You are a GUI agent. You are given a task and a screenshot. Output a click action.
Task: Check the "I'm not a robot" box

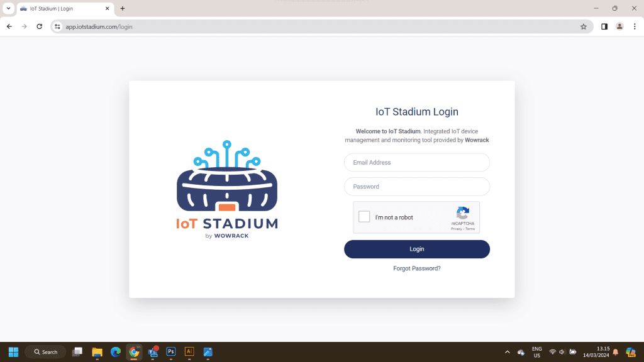tap(364, 217)
